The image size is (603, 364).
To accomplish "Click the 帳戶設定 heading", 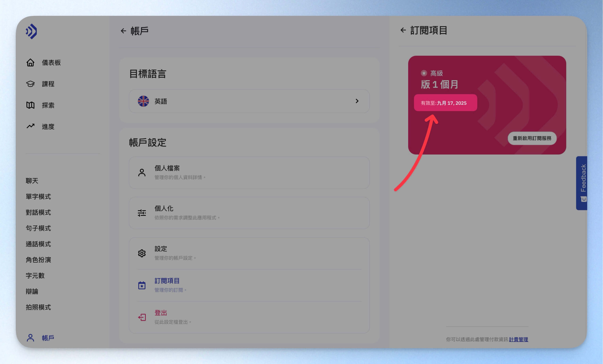I will tap(147, 143).
